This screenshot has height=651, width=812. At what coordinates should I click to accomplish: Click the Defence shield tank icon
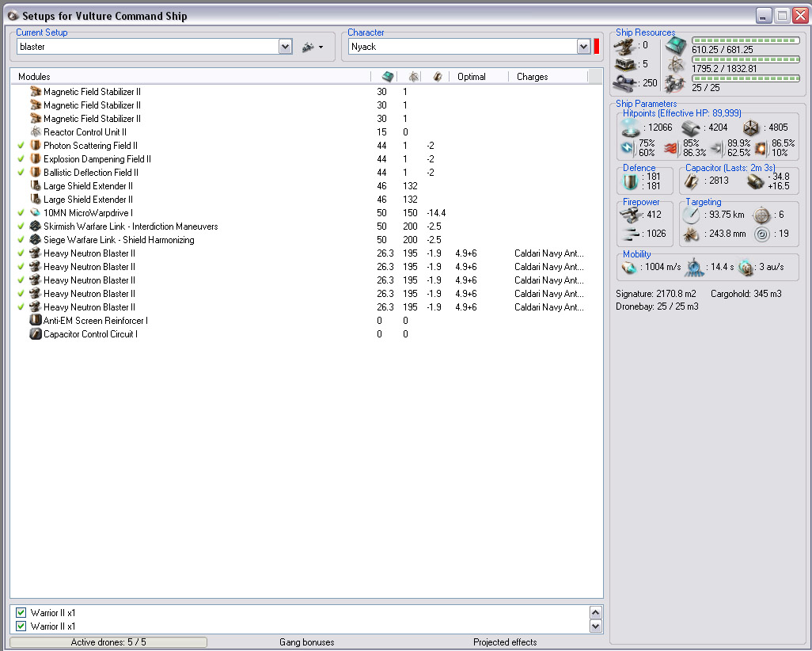point(630,182)
